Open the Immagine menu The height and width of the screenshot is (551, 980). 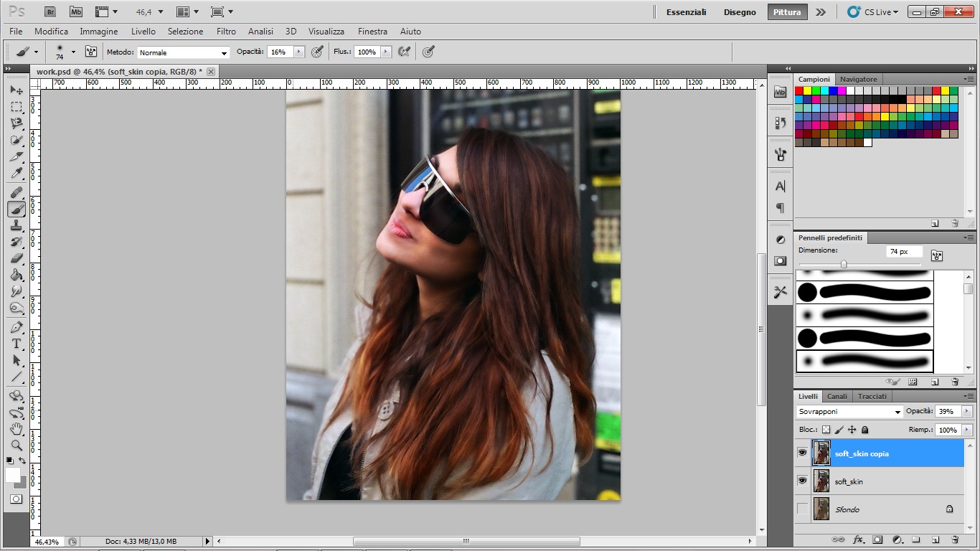99,32
